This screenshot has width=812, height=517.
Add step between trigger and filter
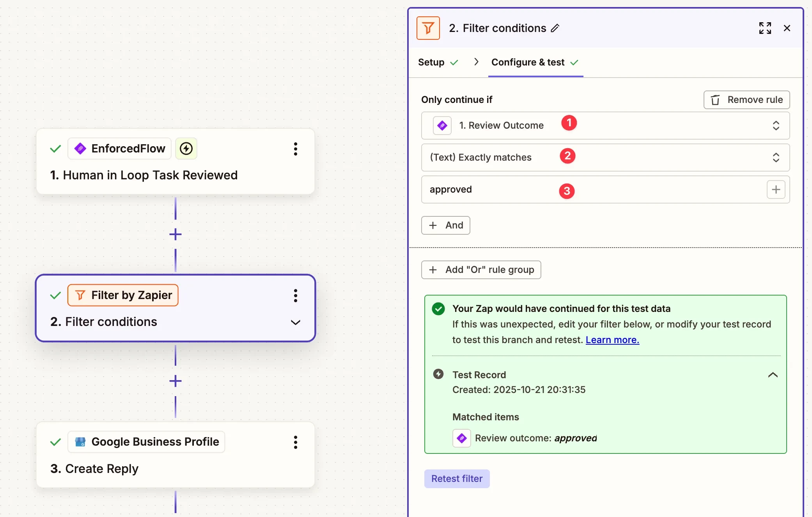(176, 234)
